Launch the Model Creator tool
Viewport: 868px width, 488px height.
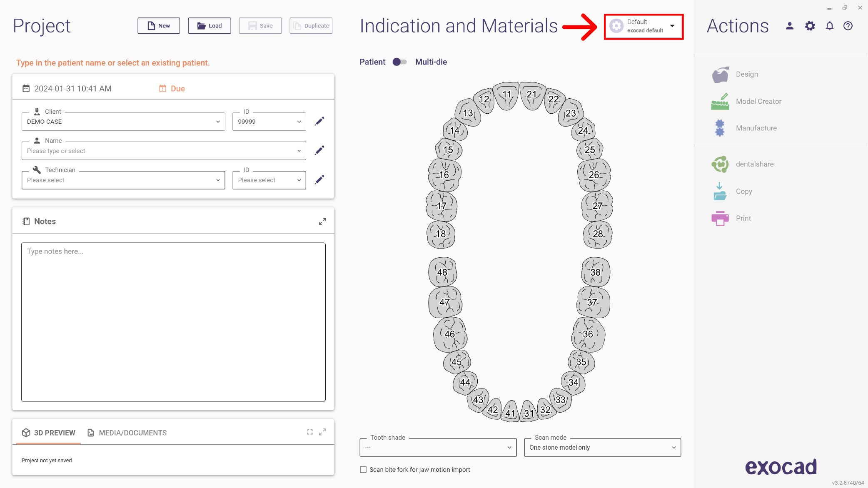point(746,102)
